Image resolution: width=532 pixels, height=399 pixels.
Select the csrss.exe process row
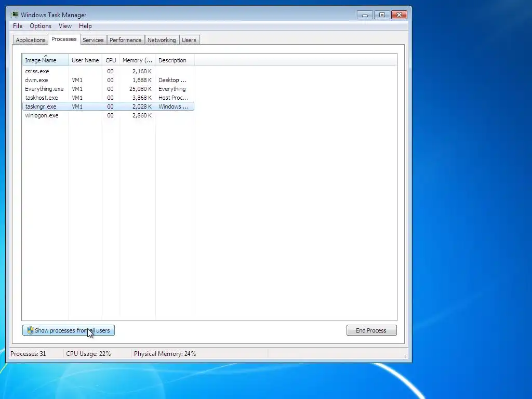[x=108, y=71]
